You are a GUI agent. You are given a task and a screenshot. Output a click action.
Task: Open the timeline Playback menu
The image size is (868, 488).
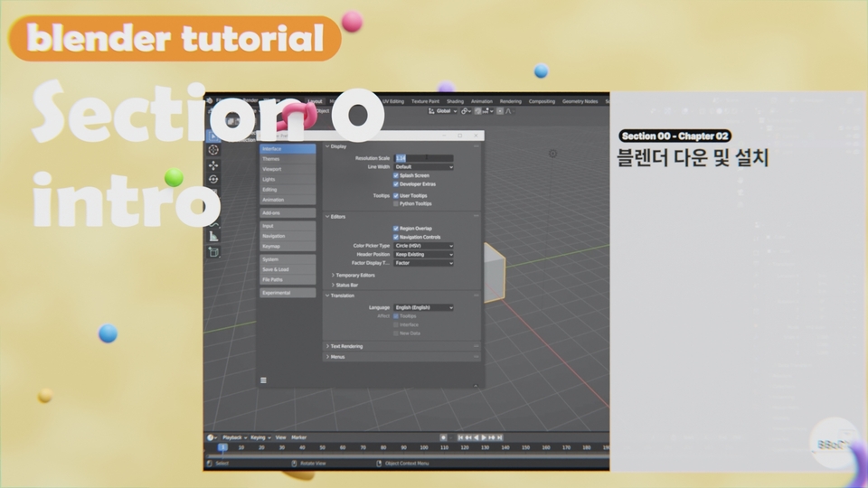235,437
